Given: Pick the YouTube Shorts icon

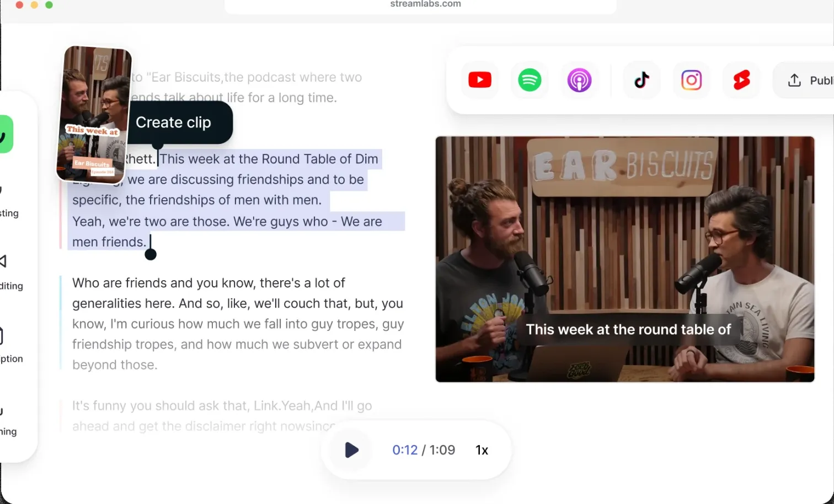Looking at the screenshot, I should [741, 81].
